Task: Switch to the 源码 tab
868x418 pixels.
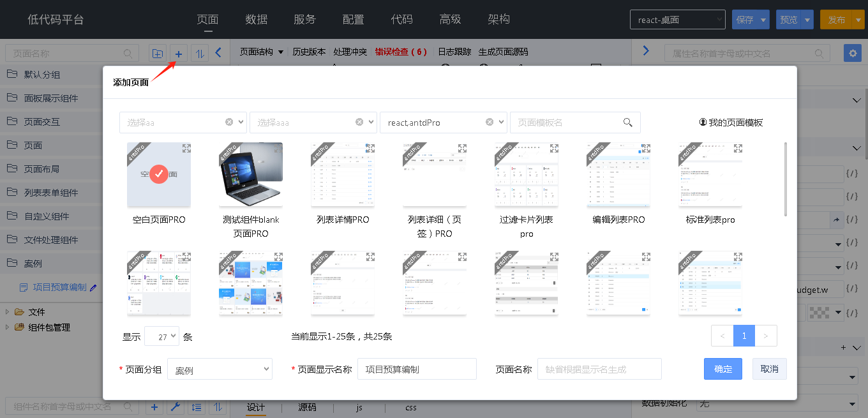Action: coord(307,407)
